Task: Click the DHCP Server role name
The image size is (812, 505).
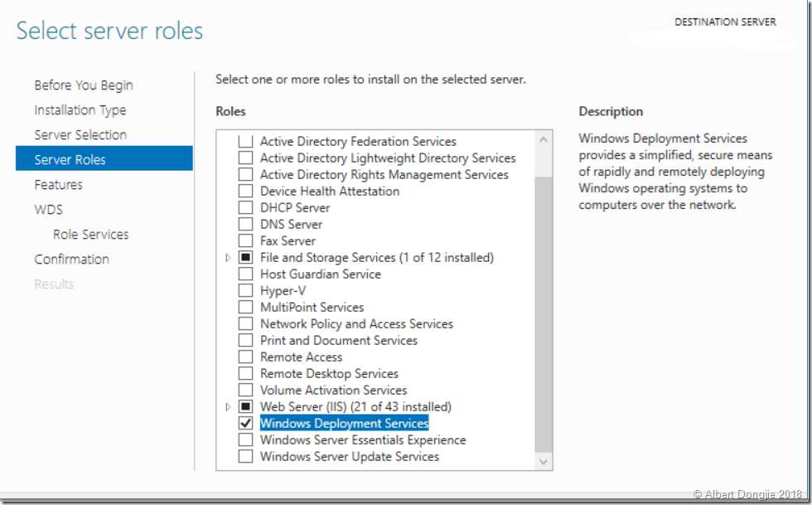Action: (x=295, y=207)
